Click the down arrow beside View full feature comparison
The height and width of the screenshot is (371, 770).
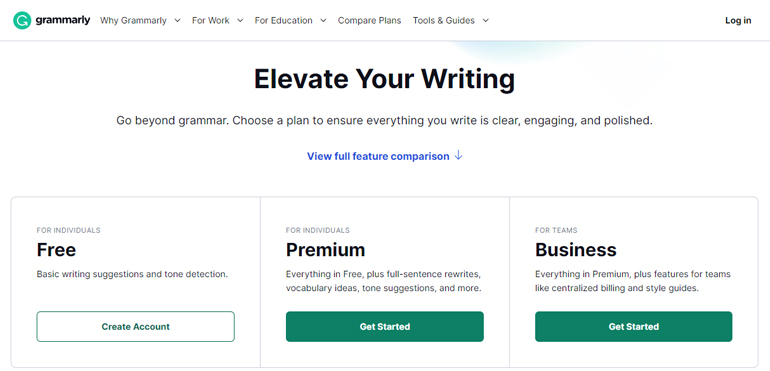458,156
